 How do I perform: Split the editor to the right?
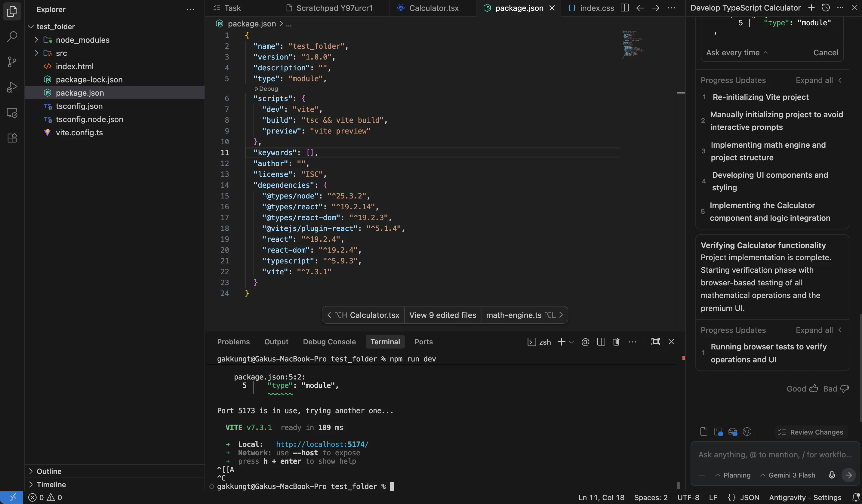pos(625,8)
